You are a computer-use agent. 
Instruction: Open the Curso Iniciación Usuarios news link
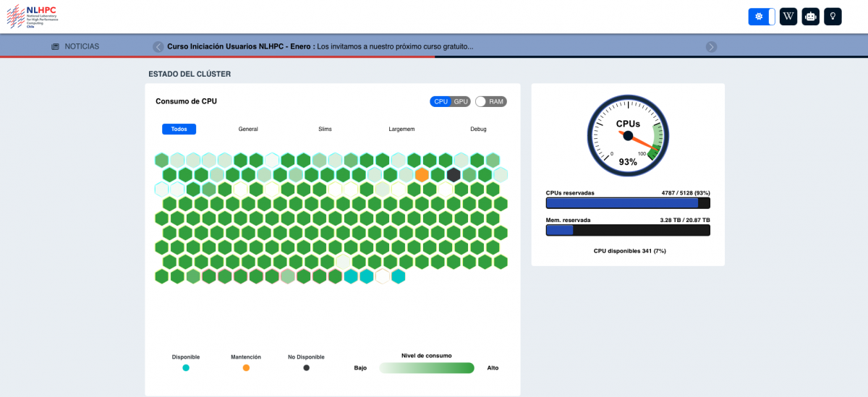[x=320, y=46]
